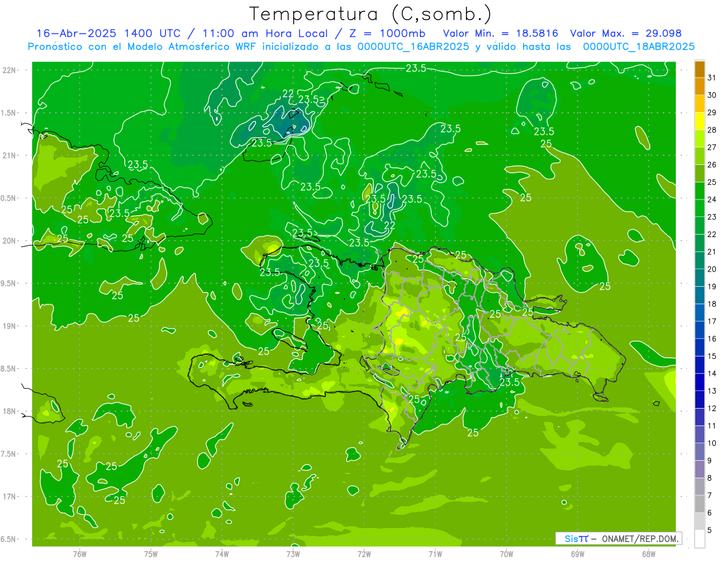Click the colorbar tick label "18"

point(712,304)
